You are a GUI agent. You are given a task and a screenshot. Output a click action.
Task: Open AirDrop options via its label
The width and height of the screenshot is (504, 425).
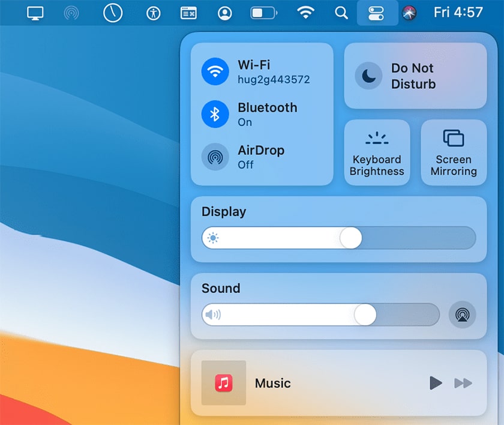tap(261, 150)
